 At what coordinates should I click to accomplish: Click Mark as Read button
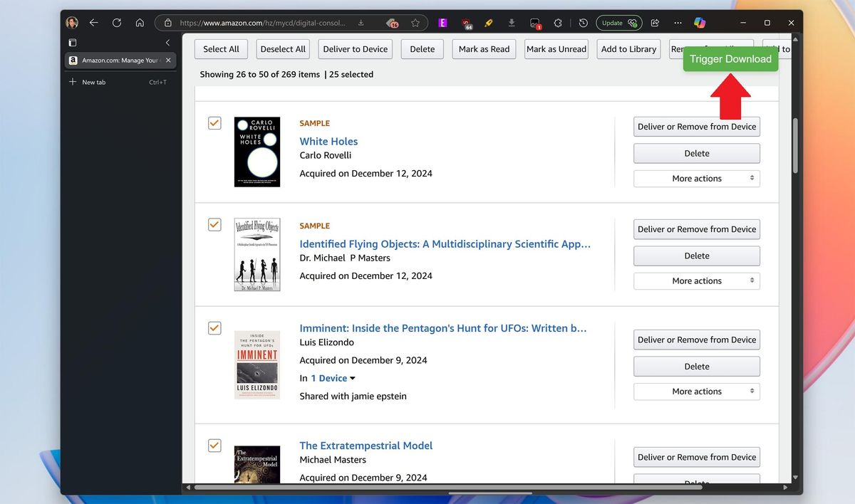(x=484, y=49)
